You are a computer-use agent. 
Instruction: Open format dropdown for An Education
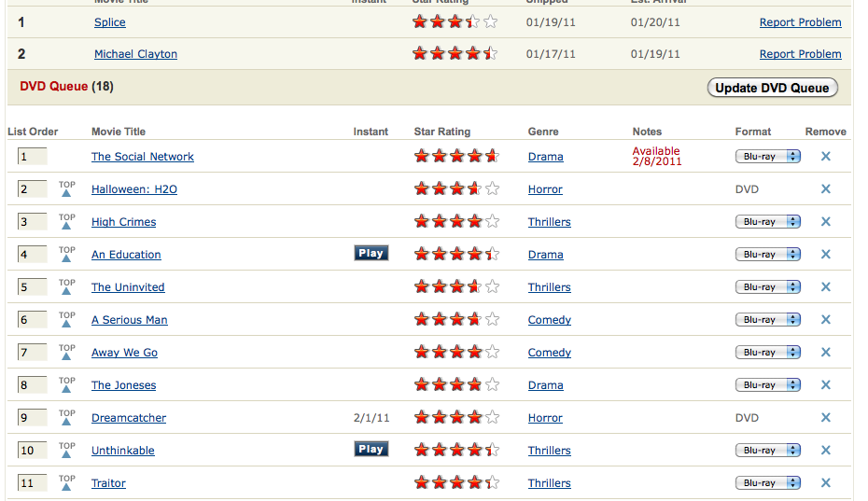[x=768, y=255]
